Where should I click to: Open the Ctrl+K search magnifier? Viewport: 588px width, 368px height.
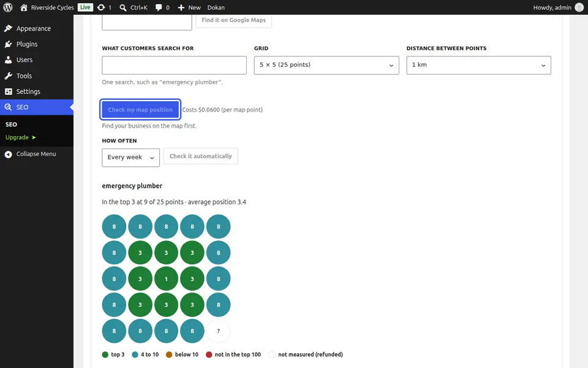click(x=123, y=7)
